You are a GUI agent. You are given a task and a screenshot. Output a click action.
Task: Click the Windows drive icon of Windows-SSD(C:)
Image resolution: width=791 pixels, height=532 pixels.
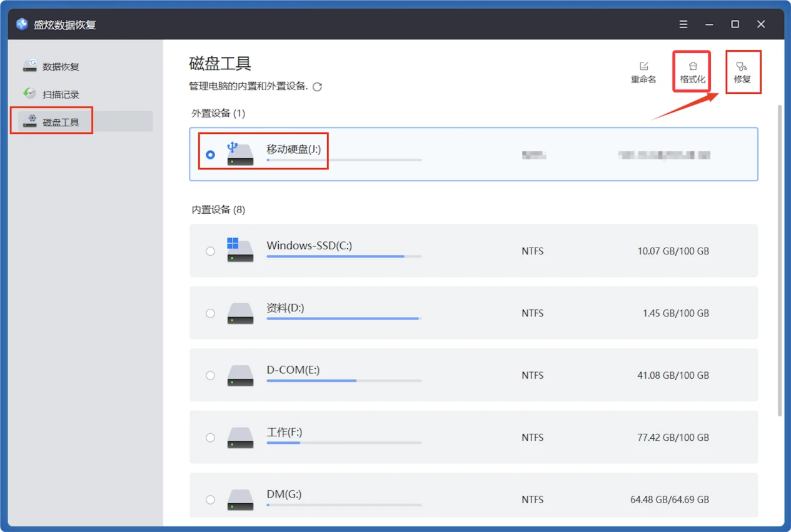pyautogui.click(x=240, y=250)
